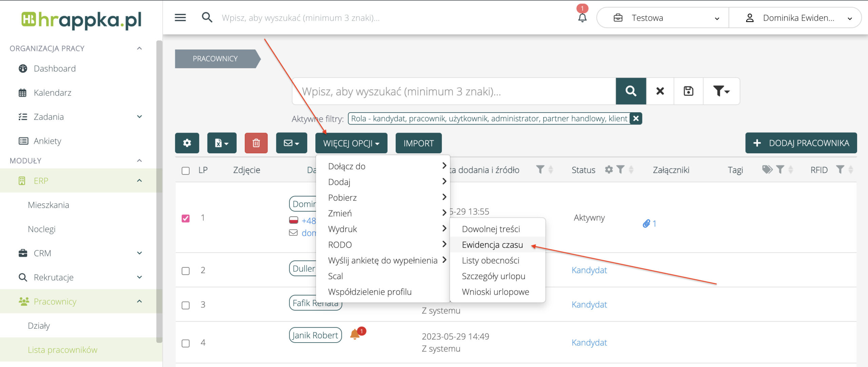Click the notification bell icon
868x367 pixels.
[x=582, y=18]
